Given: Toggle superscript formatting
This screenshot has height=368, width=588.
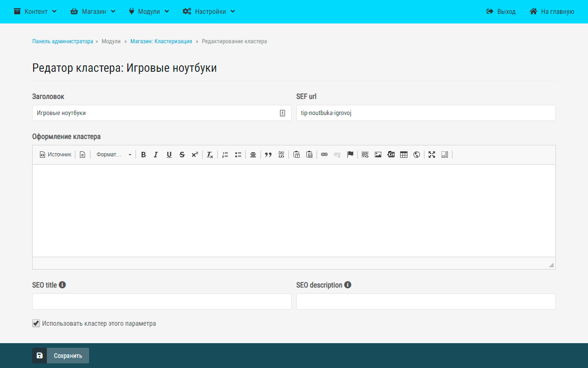Looking at the screenshot, I should 195,155.
